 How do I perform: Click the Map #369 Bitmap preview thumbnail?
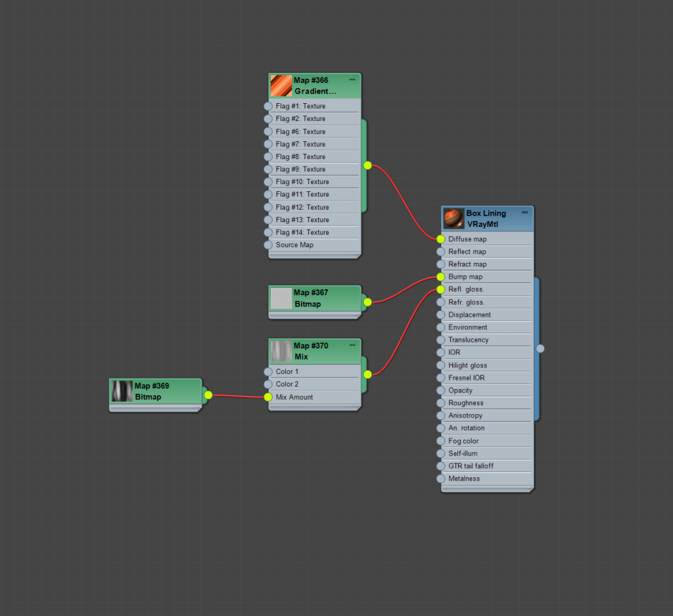[122, 391]
